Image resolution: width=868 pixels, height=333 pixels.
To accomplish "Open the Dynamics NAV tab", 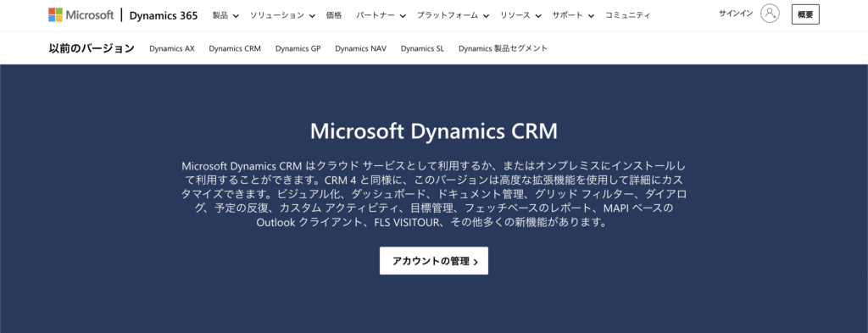I will [360, 48].
